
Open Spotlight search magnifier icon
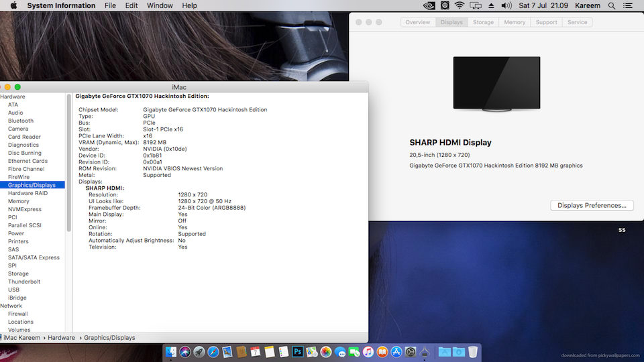point(611,5)
